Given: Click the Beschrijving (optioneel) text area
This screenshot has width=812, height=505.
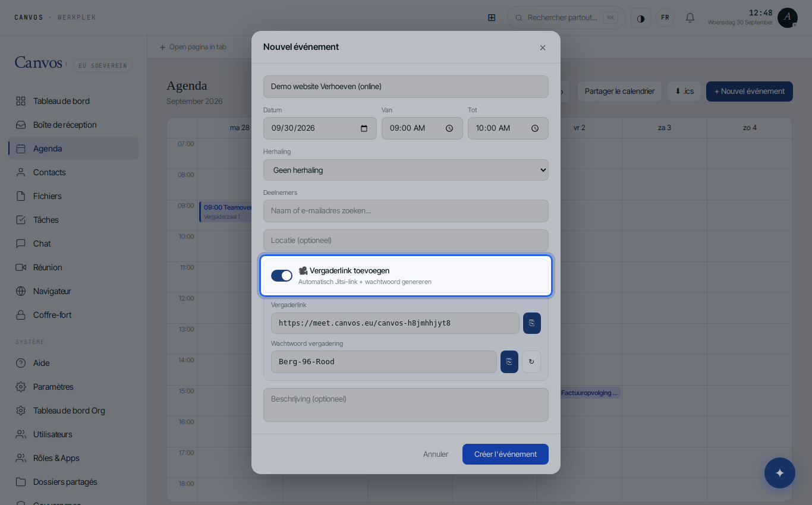Looking at the screenshot, I should pyautogui.click(x=406, y=405).
